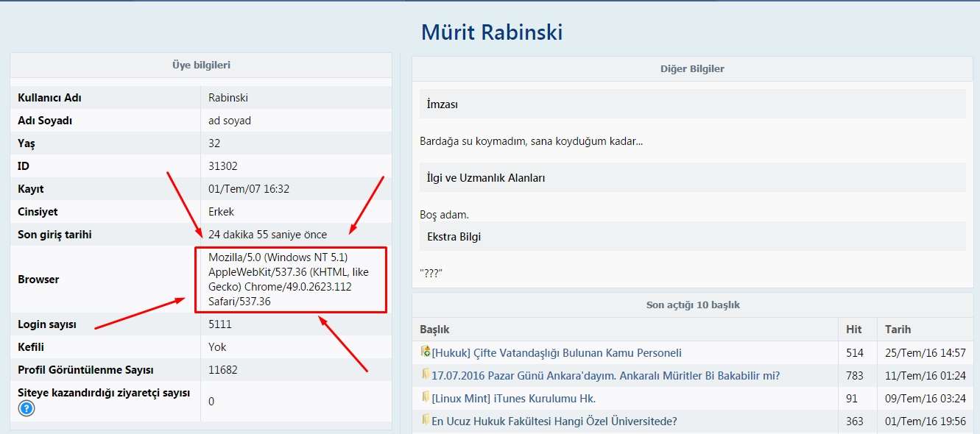Screen dimensions: 980x434
Task: Click folder icon beside Linux Mint topic
Action: [x=426, y=398]
